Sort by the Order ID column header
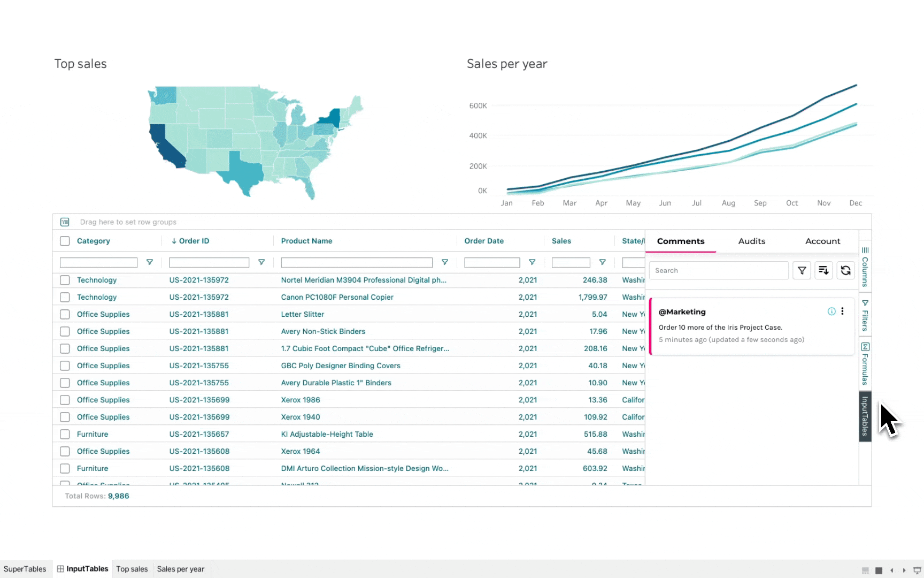Screen dimensions: 924x578 point(194,241)
